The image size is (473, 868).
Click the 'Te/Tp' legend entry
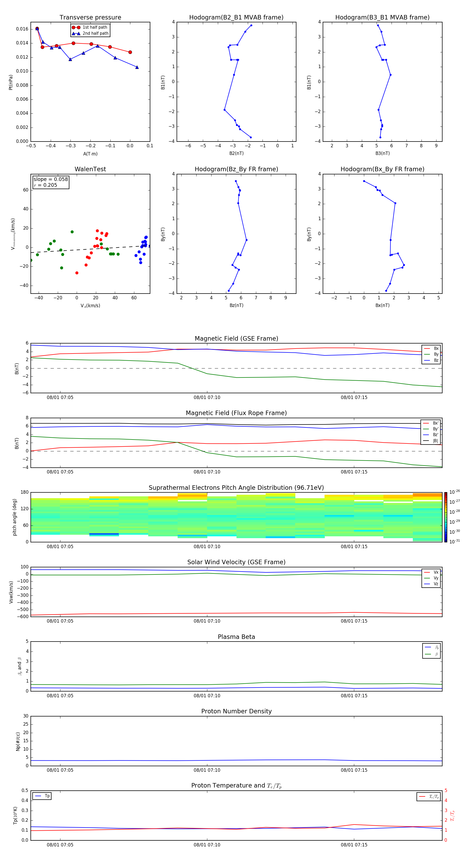(429, 796)
